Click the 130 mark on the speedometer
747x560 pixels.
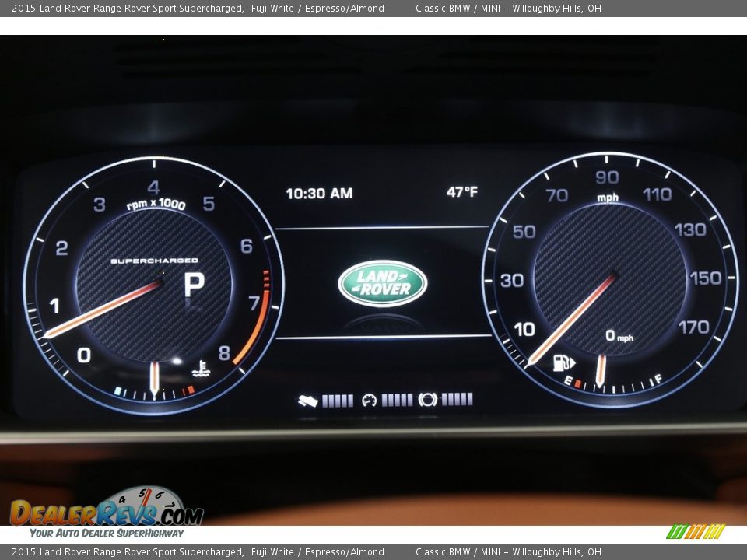tap(690, 229)
